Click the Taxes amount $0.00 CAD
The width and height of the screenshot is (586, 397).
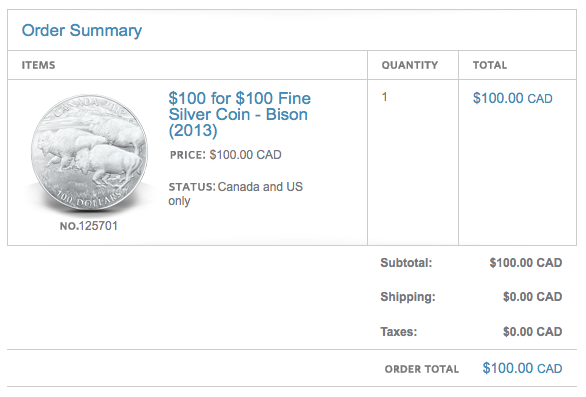point(533,332)
